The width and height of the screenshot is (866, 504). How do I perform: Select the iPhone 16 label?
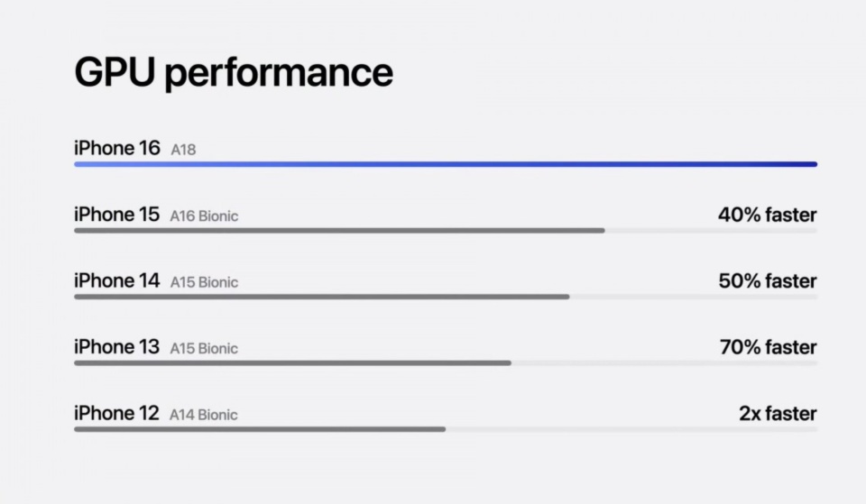[x=117, y=148]
